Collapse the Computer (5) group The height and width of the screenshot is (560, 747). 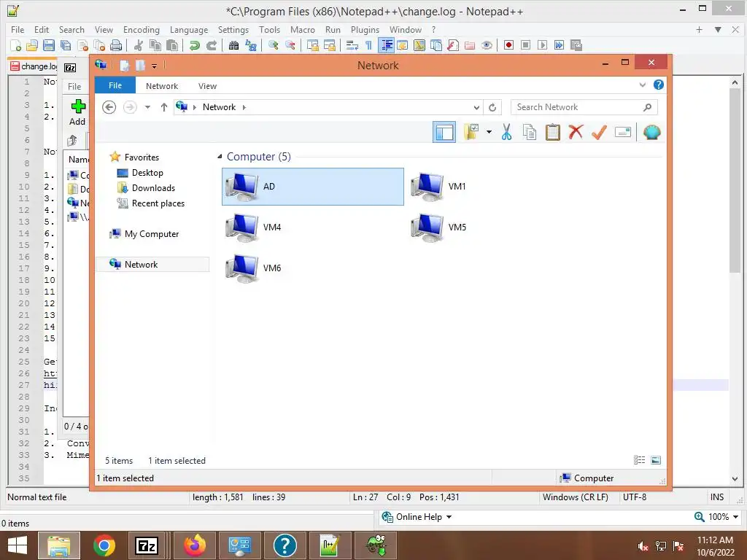click(220, 157)
